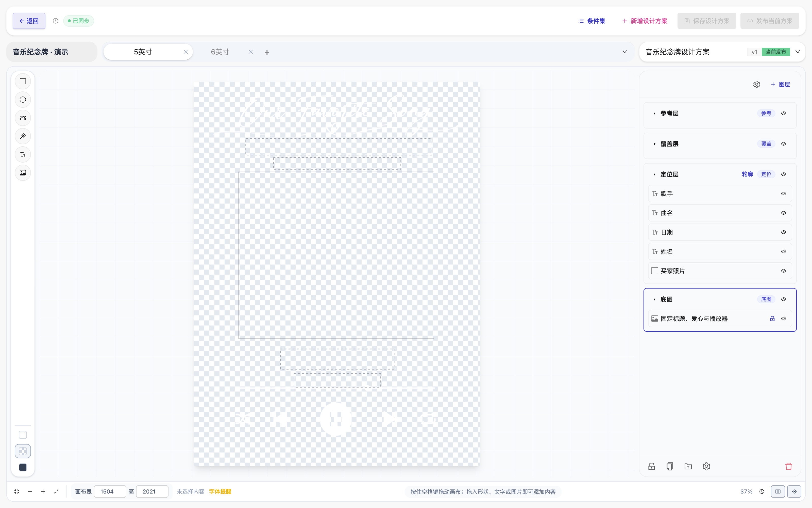Add a new size tab

[x=267, y=52]
